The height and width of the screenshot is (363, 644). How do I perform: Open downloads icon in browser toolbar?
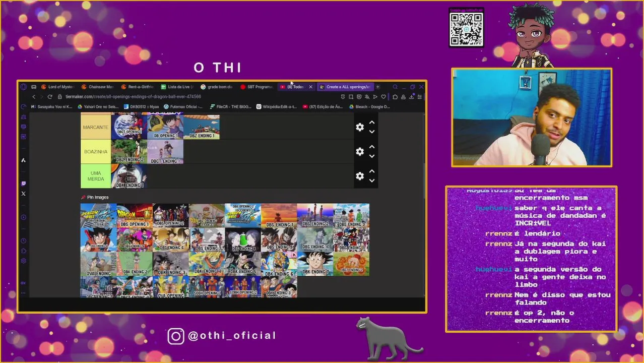tap(411, 97)
